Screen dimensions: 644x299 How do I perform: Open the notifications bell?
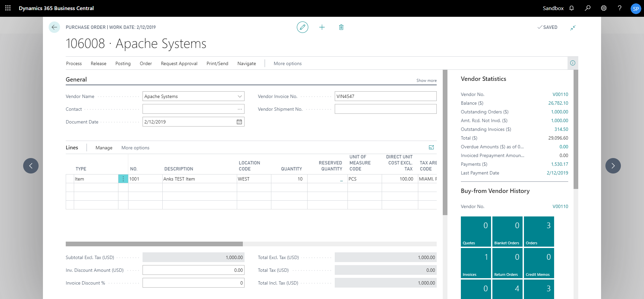coord(572,8)
